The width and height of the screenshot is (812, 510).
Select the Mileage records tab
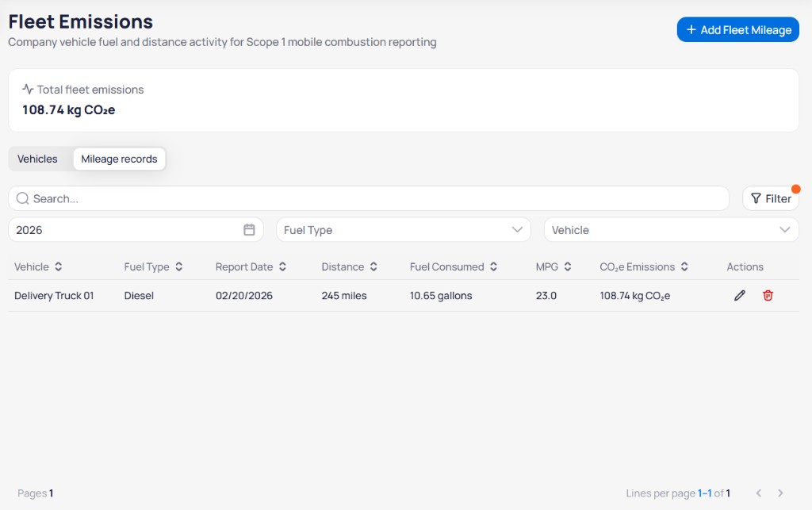click(119, 159)
